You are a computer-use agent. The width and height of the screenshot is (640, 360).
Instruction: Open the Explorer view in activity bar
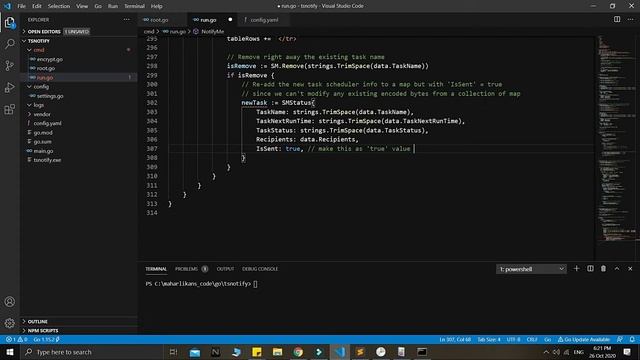click(10, 22)
